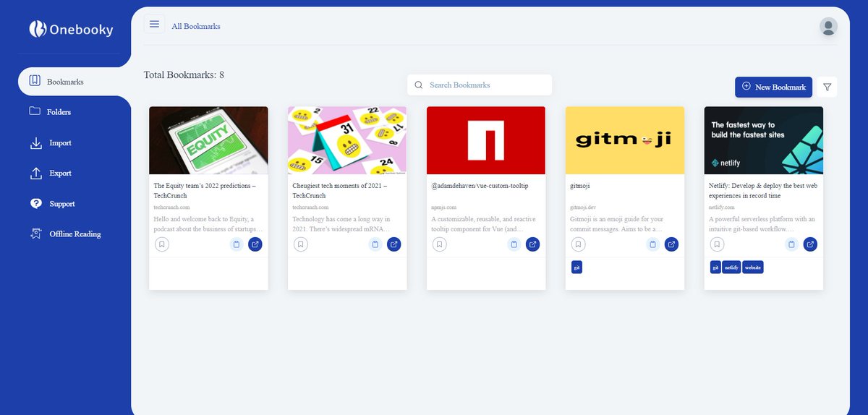The image size is (868, 415).
Task: Click the netlify tag on Netlify card
Action: pyautogui.click(x=732, y=268)
